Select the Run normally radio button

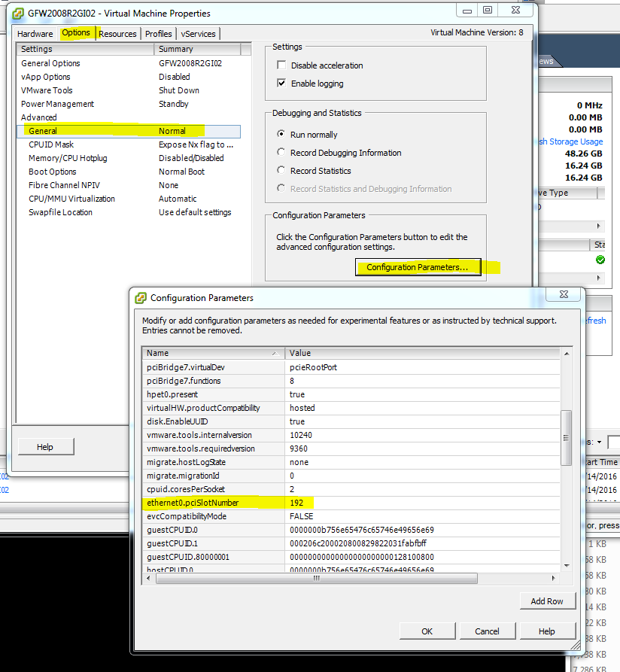(281, 134)
